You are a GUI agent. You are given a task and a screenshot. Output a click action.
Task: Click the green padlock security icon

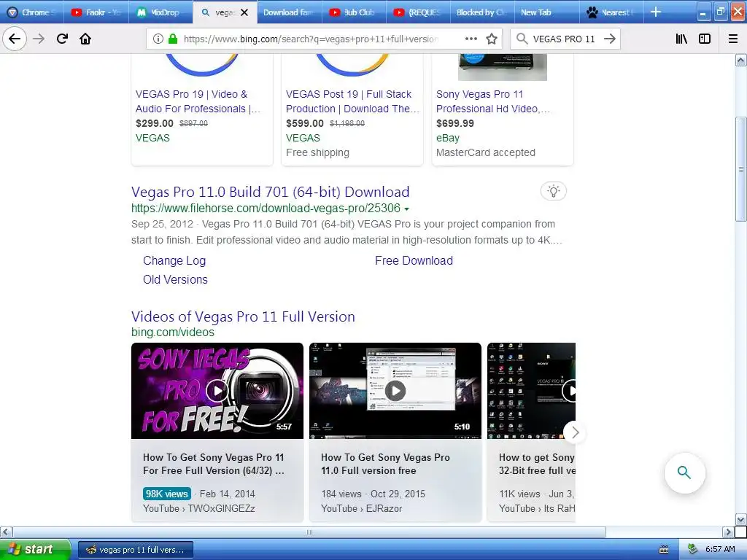[x=172, y=39]
